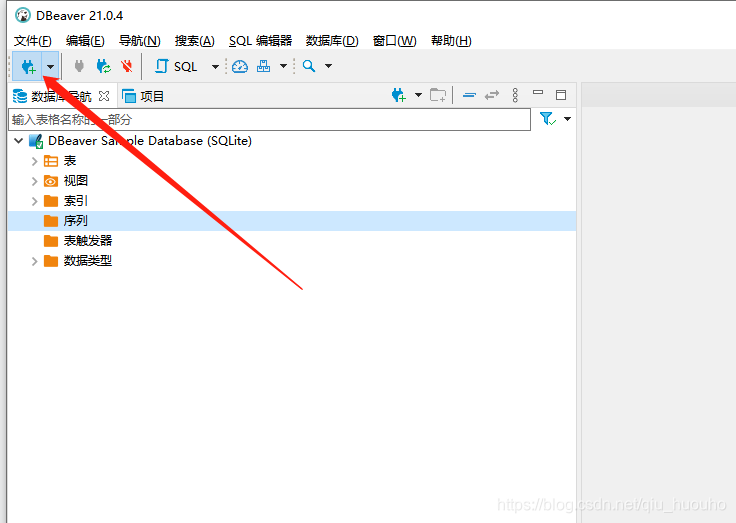
Task: Expand the 索引 folder chevron
Action: 34,201
